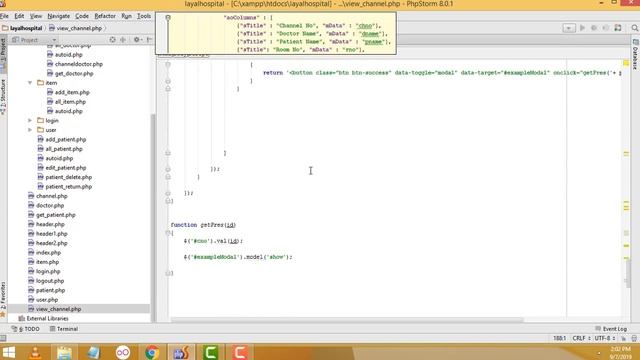Select logout.php file

(x=46, y=281)
